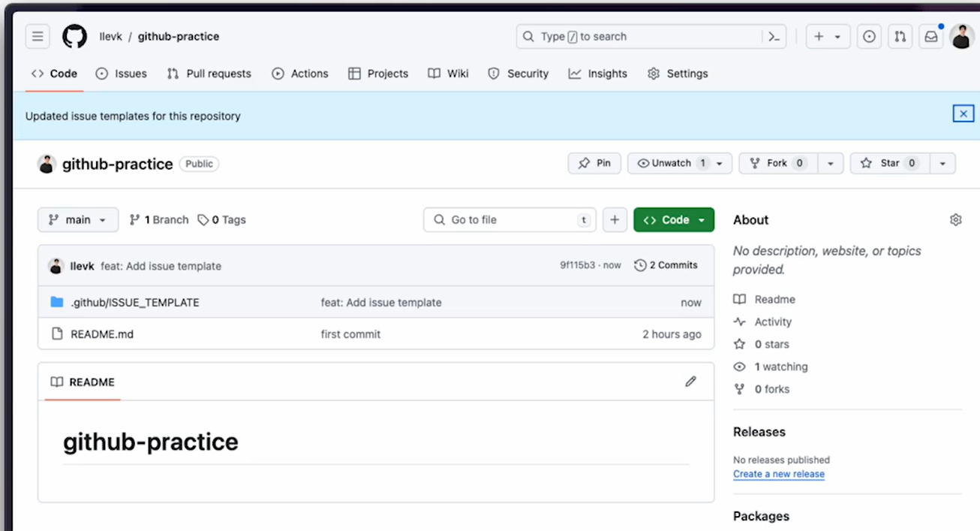Click commit hash 9f115b3
The width and height of the screenshot is (980, 531).
coord(577,265)
